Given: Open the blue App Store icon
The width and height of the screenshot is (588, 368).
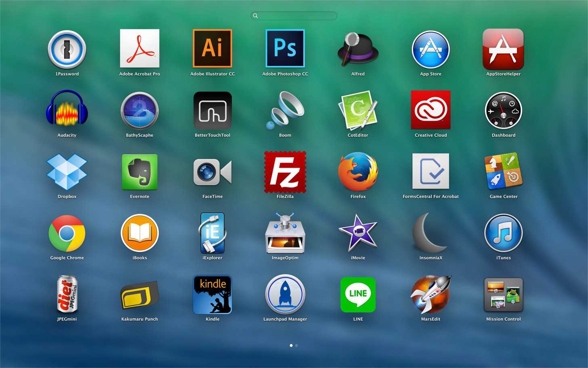Looking at the screenshot, I should click(431, 49).
